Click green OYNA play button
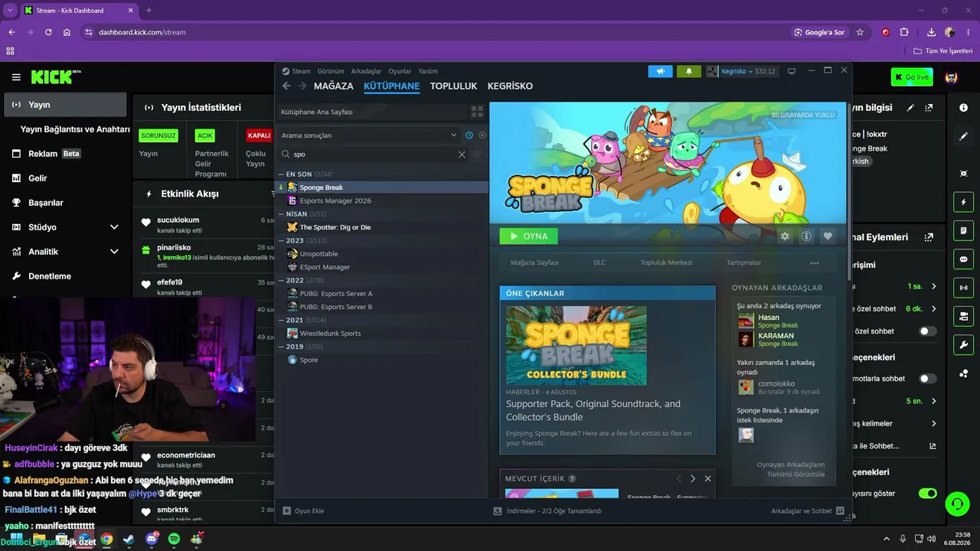The width and height of the screenshot is (980, 551). pos(528,236)
